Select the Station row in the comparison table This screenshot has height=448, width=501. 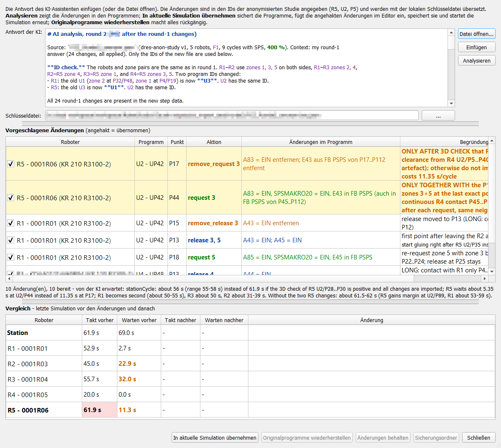coord(250,333)
